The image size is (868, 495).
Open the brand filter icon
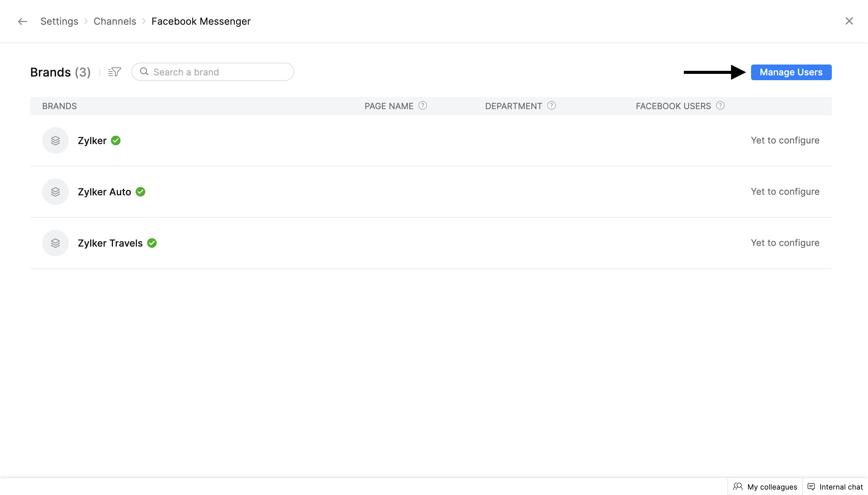(x=115, y=72)
